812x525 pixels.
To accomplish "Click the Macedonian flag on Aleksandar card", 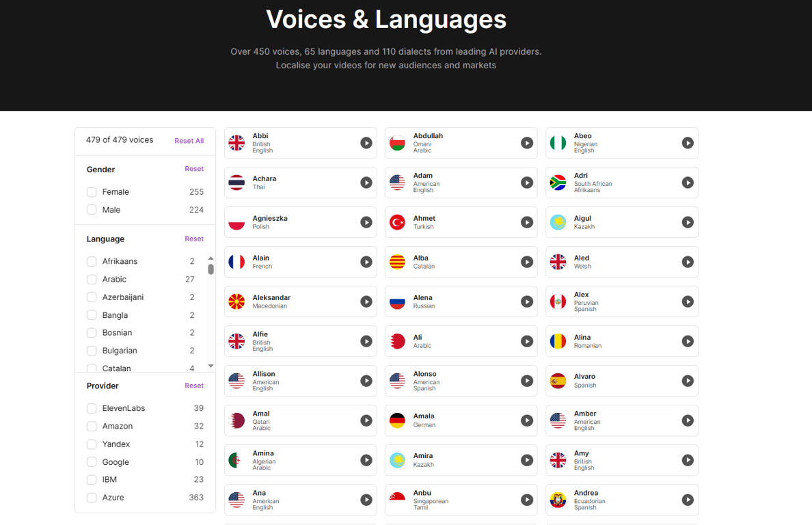I will (x=236, y=301).
